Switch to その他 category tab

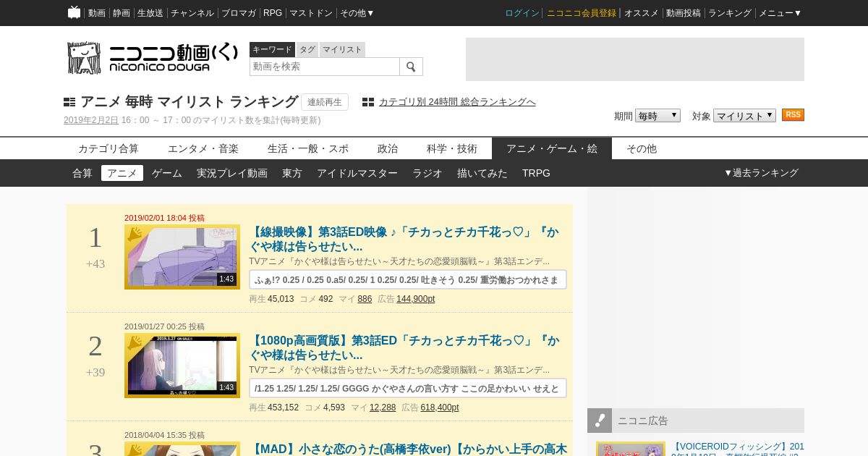[x=642, y=148]
